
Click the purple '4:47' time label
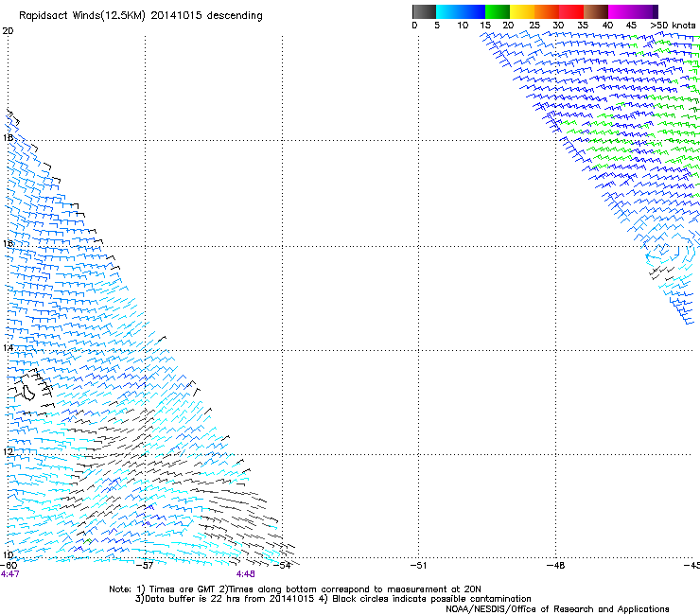click(x=9, y=574)
